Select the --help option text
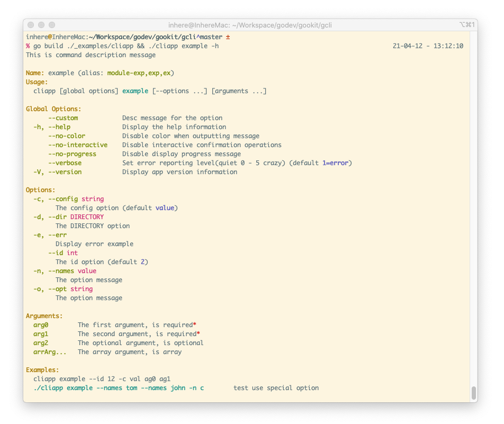The width and height of the screenshot is (504, 424). pos(59,127)
